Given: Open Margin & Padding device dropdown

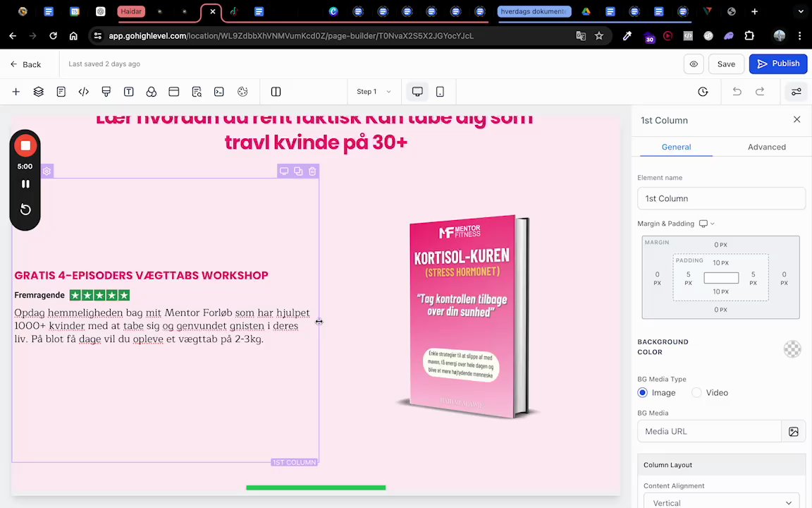Looking at the screenshot, I should tap(707, 224).
